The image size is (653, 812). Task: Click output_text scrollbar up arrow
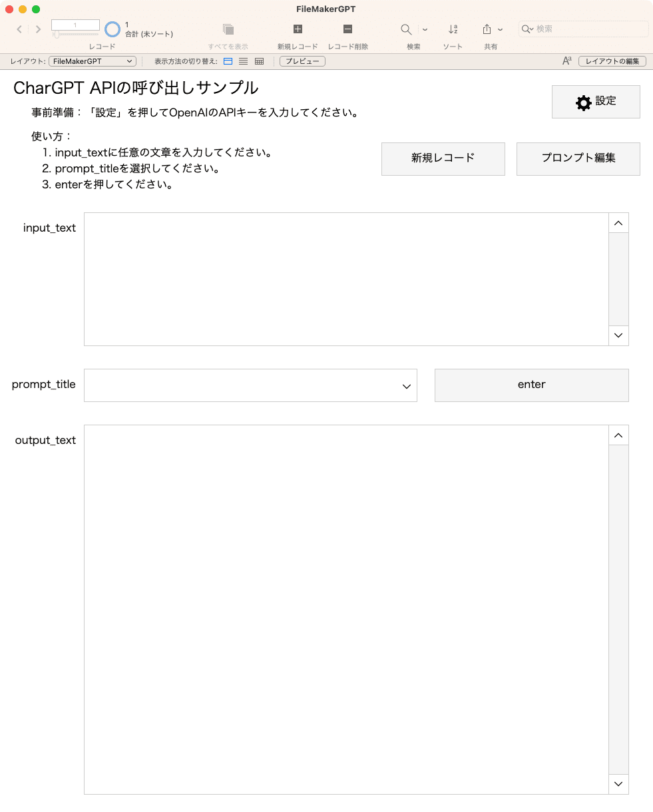[x=618, y=435]
